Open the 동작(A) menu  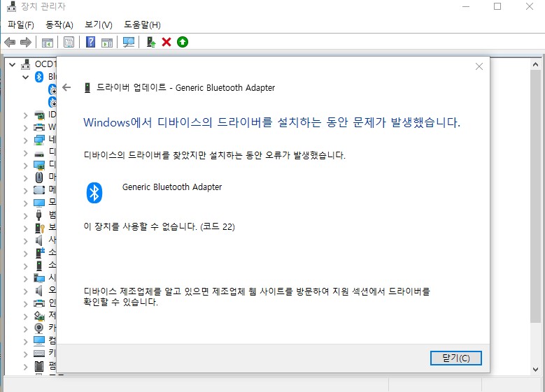[x=59, y=25]
